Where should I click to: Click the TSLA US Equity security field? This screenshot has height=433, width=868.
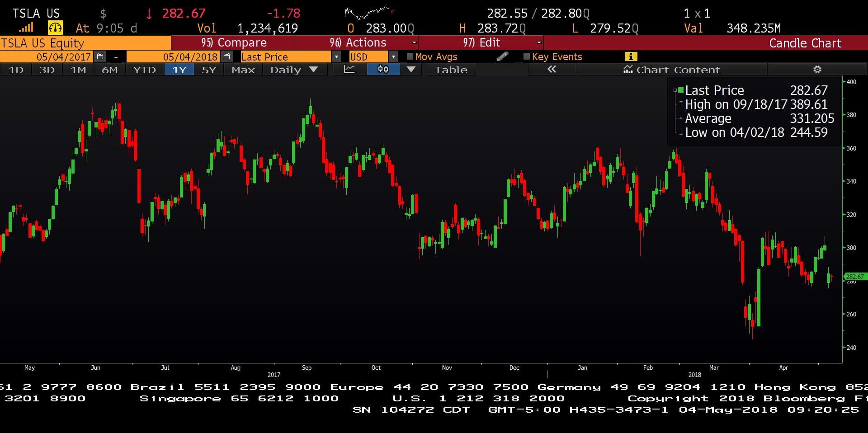[85, 43]
